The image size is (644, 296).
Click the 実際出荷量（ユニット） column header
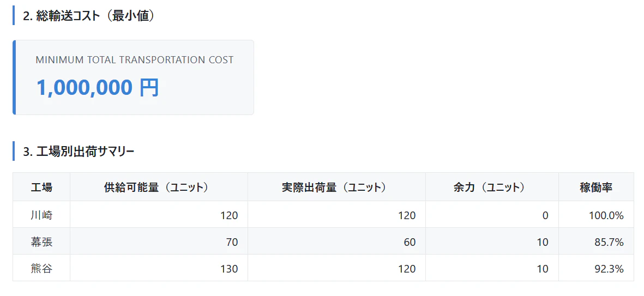[336, 187]
